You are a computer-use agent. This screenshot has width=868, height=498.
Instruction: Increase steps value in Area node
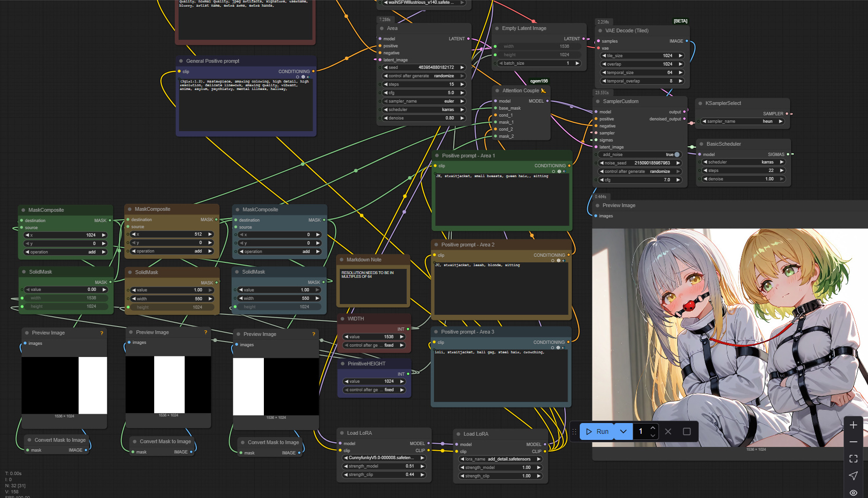coord(462,84)
